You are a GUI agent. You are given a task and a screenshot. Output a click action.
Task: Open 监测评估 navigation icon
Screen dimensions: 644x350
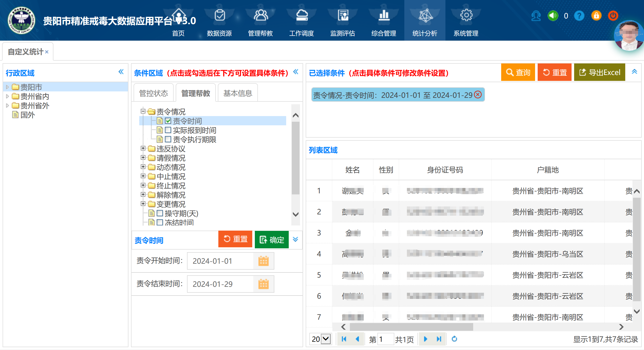pyautogui.click(x=343, y=15)
